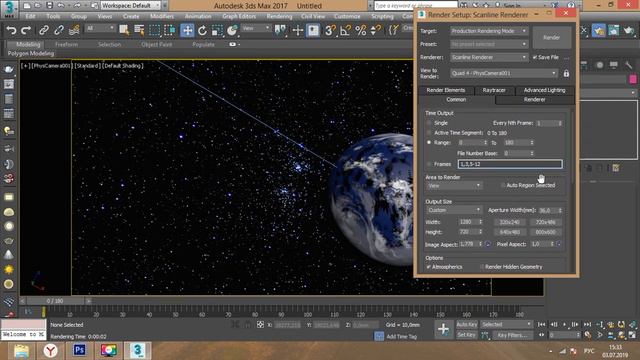The width and height of the screenshot is (640, 360).
Task: Click the Set Key button
Action: 467,335
